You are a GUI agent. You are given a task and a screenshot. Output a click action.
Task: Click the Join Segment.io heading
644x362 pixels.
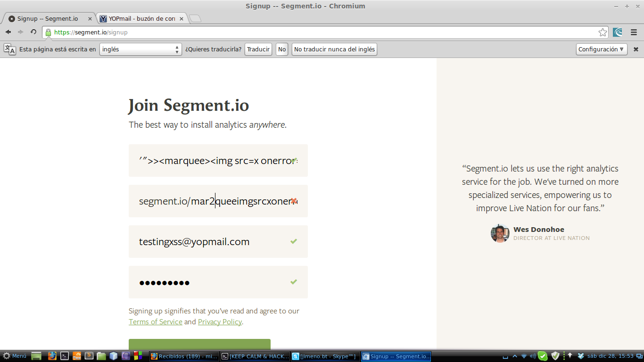tap(189, 105)
